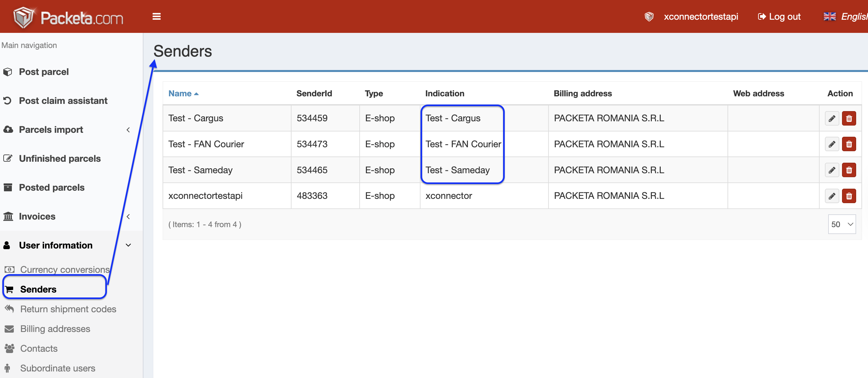The image size is (868, 378).
Task: Expand the Parcels import submenu
Action: pos(51,130)
